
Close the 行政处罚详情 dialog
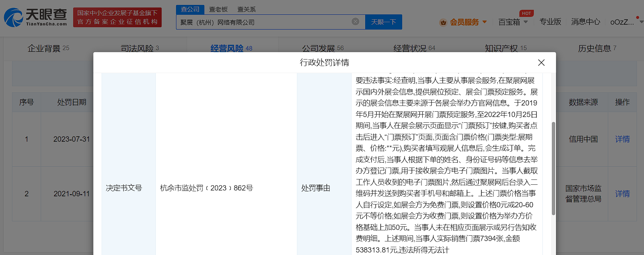541,63
